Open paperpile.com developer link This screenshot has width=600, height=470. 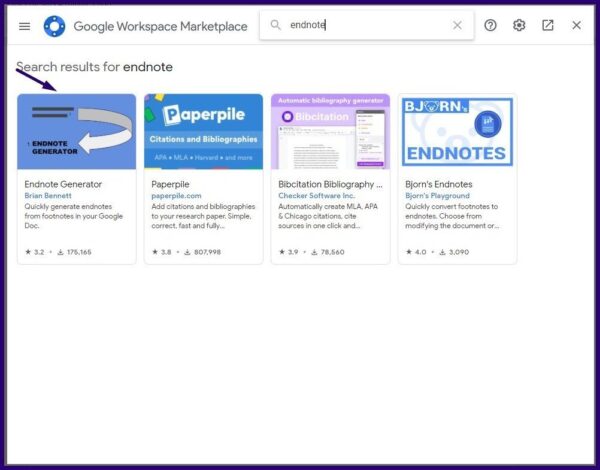click(176, 196)
